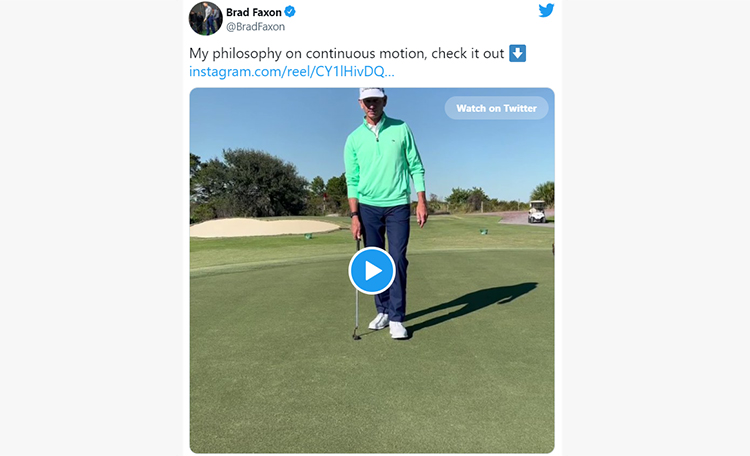Open the instagram.com/reel link
Screen dimensions: 750x456
click(291, 72)
